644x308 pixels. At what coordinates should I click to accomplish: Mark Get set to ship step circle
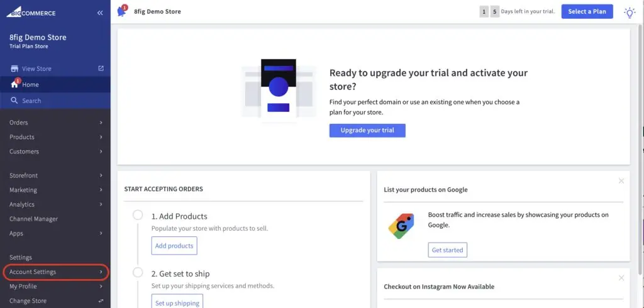tap(138, 273)
